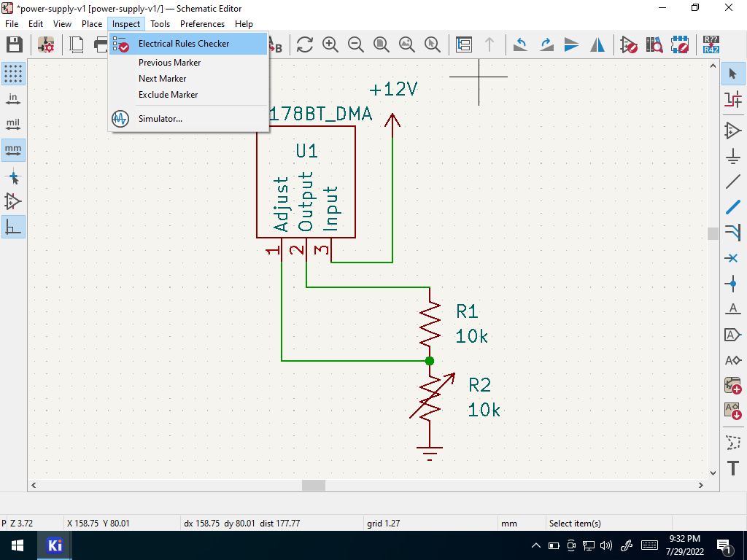Select the Add Global Label tool

pos(733,335)
